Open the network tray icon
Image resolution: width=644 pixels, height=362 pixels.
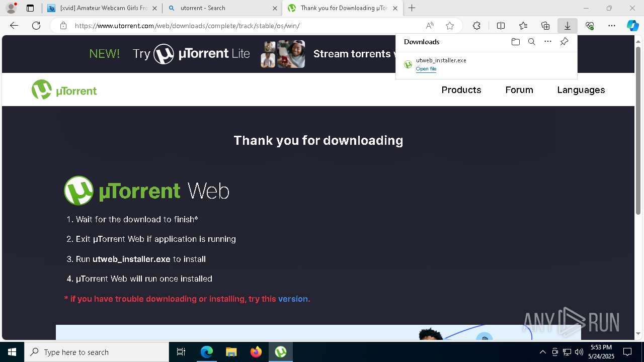click(x=567, y=352)
